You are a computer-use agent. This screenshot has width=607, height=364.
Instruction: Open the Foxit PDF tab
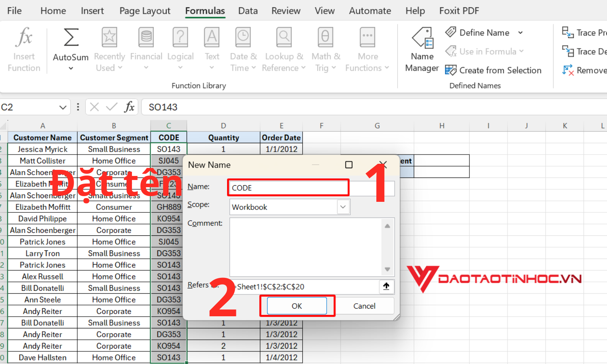pyautogui.click(x=459, y=11)
